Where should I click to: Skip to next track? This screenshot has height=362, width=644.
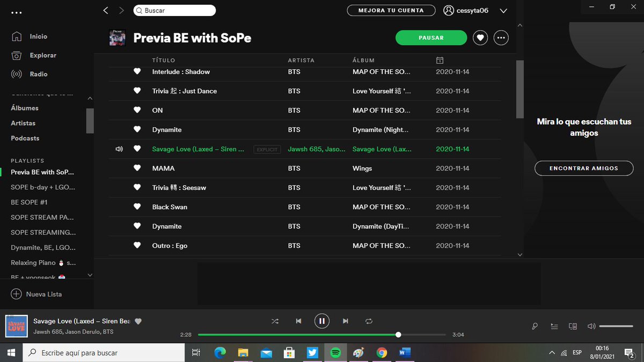click(x=345, y=321)
